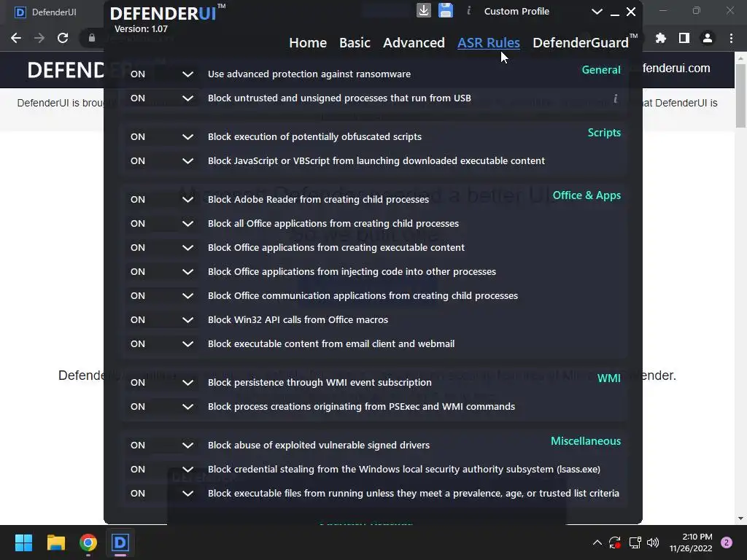Expand dropdown for Office communication applications rule
747x560 pixels.
tap(187, 296)
